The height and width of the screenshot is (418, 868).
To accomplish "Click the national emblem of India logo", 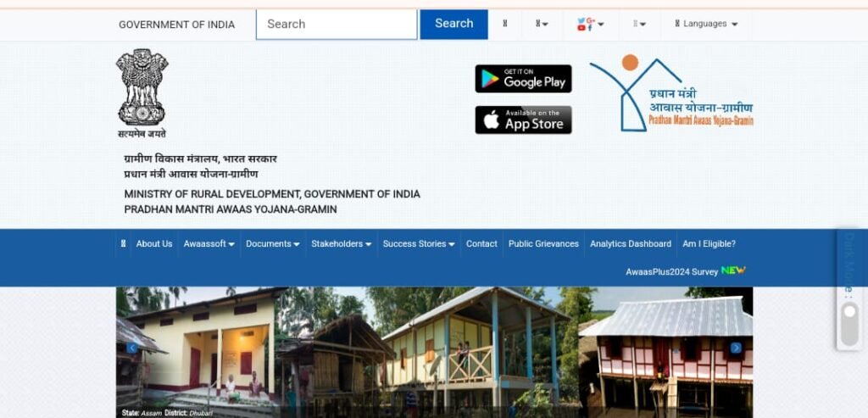I will pos(142,93).
